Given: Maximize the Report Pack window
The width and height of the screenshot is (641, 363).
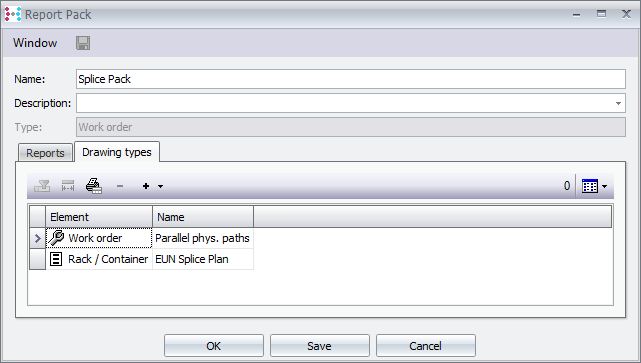Looking at the screenshot, I should (x=601, y=14).
